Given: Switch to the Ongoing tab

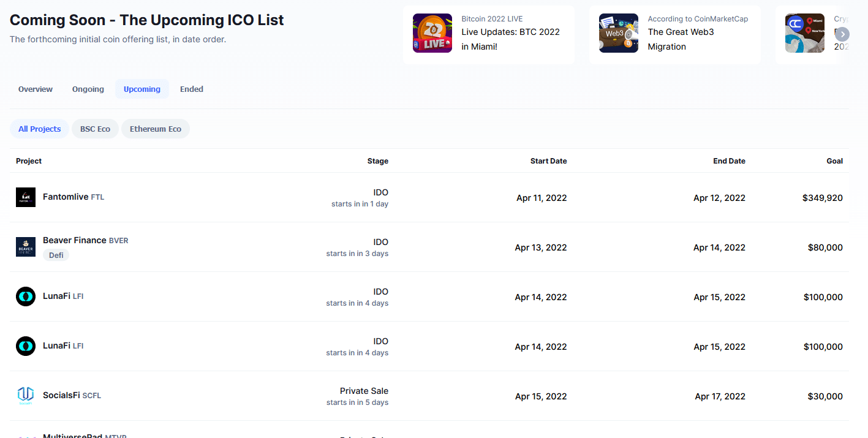Looking at the screenshot, I should tap(88, 89).
